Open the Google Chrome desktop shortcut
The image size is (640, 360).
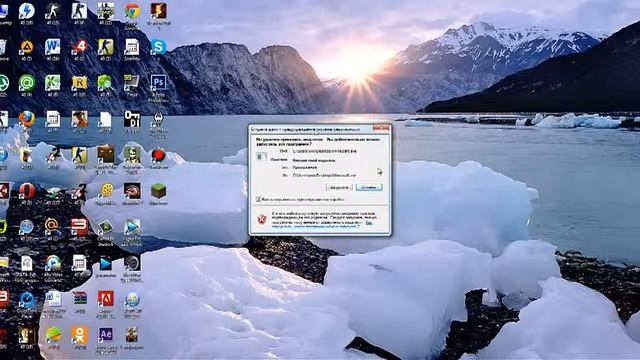pyautogui.click(x=132, y=11)
